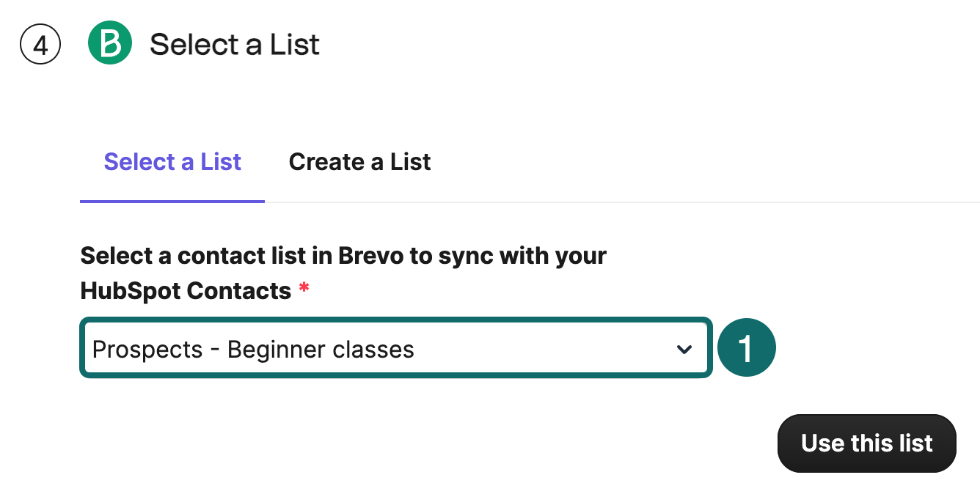Viewport: 980px width, 494px height.
Task: Click the red required asterisk
Action: click(304, 292)
